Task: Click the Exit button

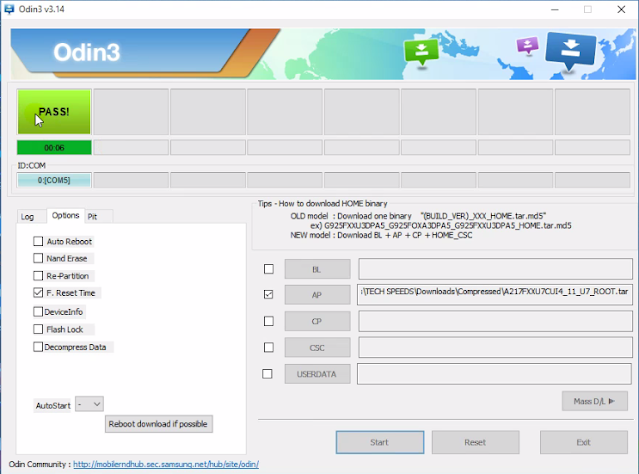Action: 584,442
